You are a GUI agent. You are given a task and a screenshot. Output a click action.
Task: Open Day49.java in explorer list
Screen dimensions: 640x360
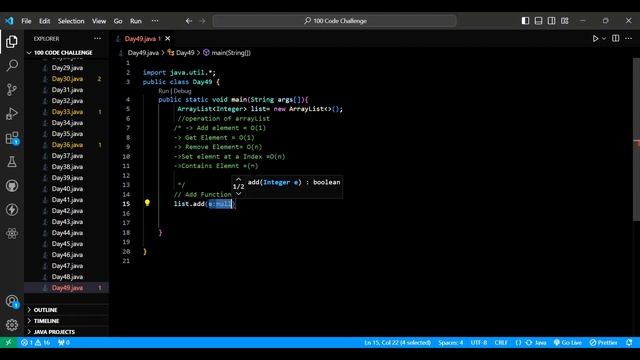[67, 288]
